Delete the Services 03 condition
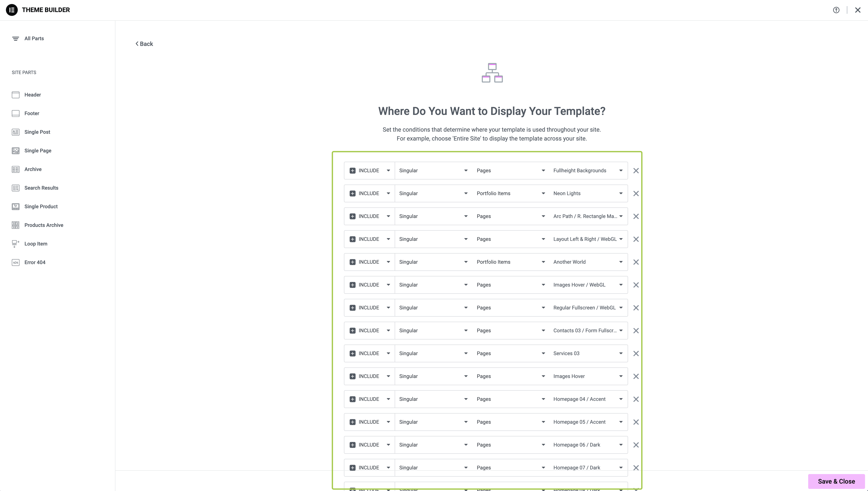This screenshot has width=868, height=491. (x=636, y=353)
